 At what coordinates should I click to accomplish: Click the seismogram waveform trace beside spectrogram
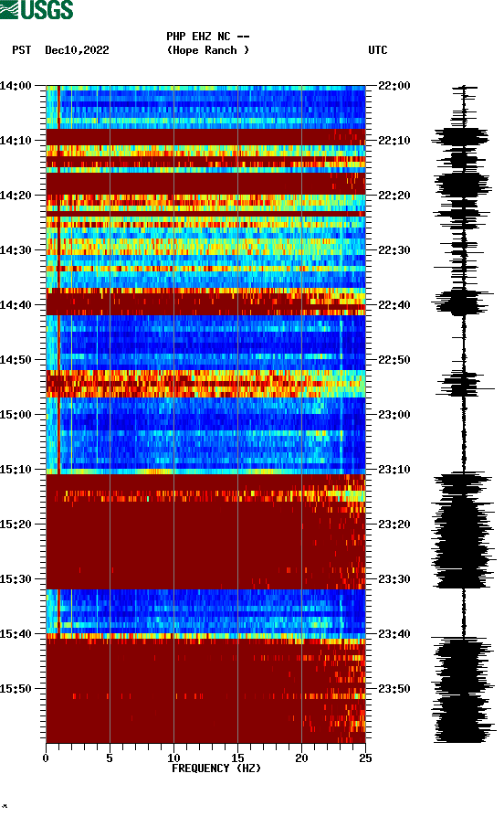pyautogui.click(x=463, y=414)
